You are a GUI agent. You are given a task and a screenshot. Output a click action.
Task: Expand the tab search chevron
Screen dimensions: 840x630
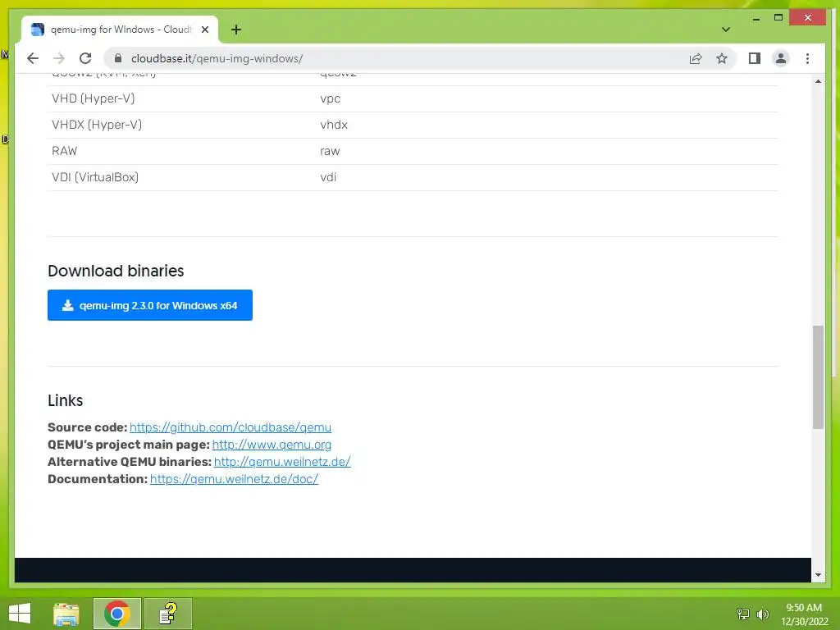[725, 30]
